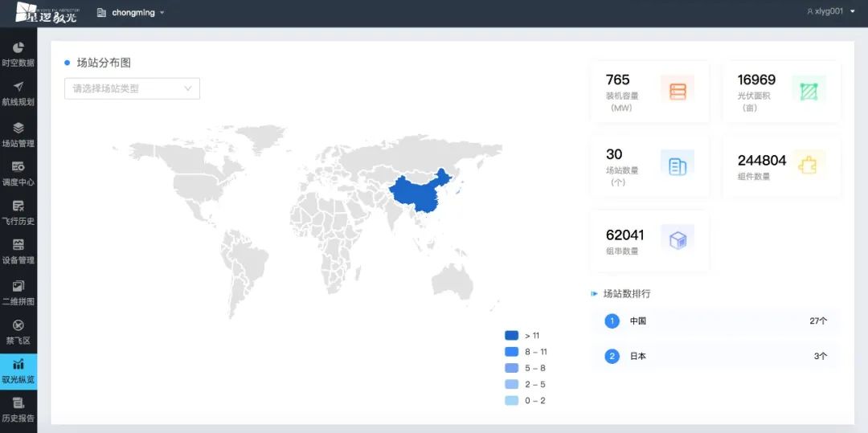Screen dimensions: 868x433
Task: Open 历史报告 history reports
Action: (18, 410)
